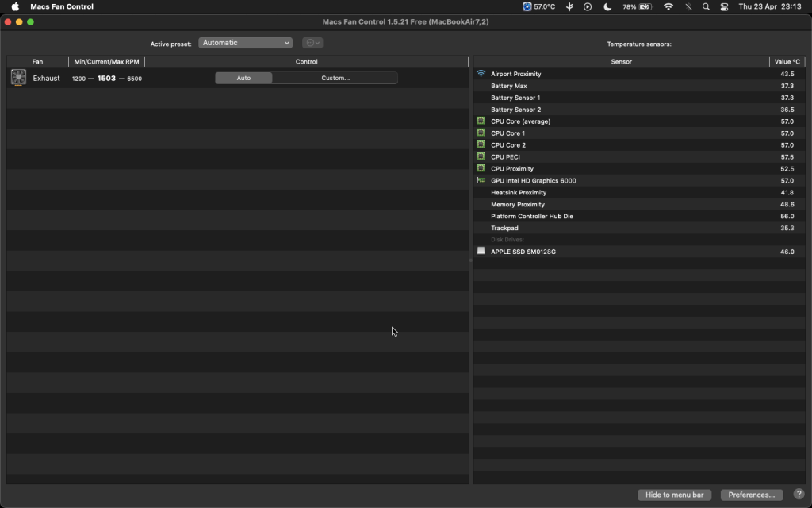Open Preferences button
This screenshot has height=508, width=812.
(751, 495)
